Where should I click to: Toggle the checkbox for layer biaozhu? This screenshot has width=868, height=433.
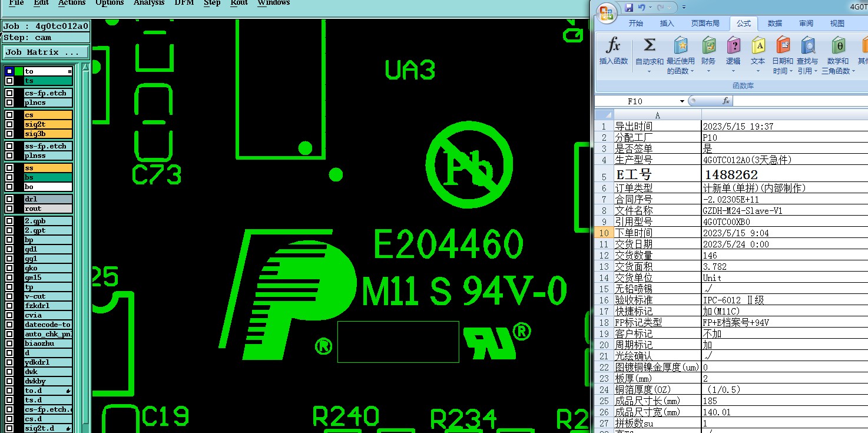tap(9, 343)
